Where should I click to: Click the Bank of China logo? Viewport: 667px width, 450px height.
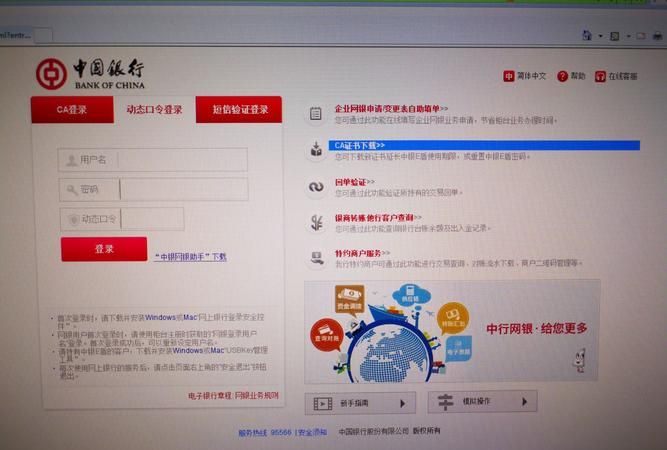pyautogui.click(x=90, y=74)
